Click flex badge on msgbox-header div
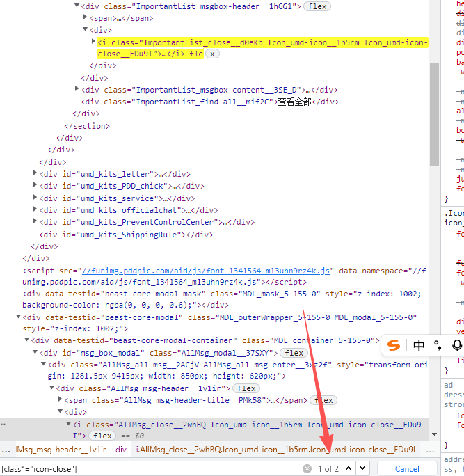The image size is (464, 476). click(x=317, y=6)
